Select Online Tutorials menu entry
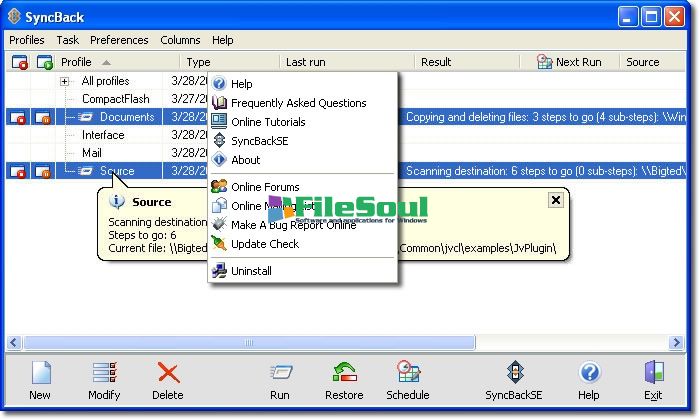The height and width of the screenshot is (419, 699). point(303,122)
